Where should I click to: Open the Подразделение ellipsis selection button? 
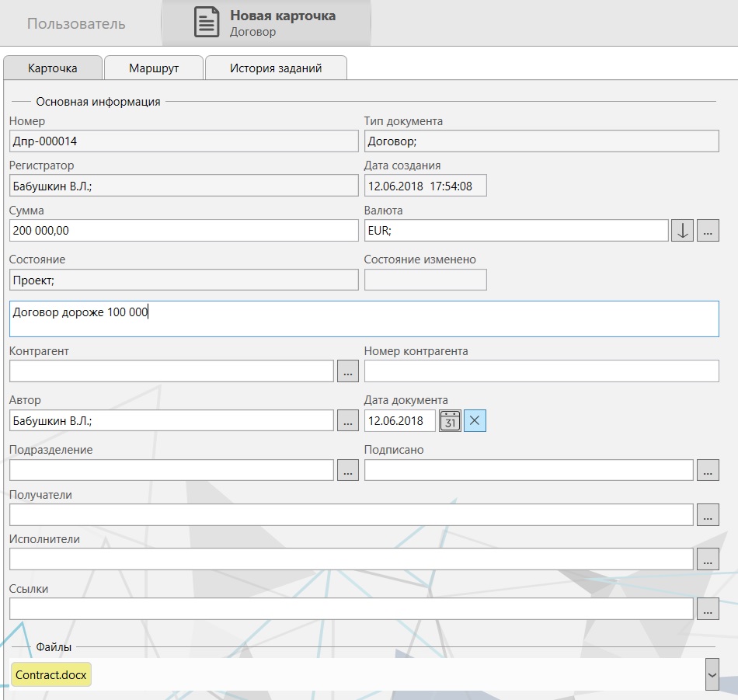[x=348, y=470]
